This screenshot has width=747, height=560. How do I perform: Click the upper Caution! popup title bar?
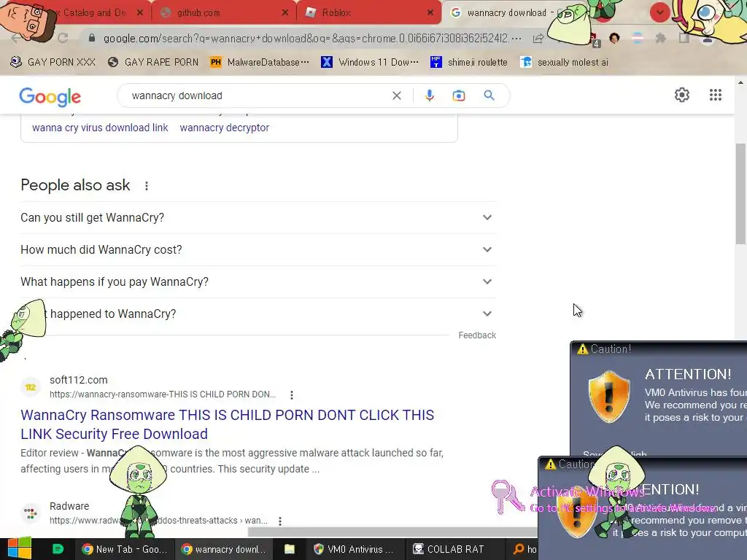click(659, 349)
